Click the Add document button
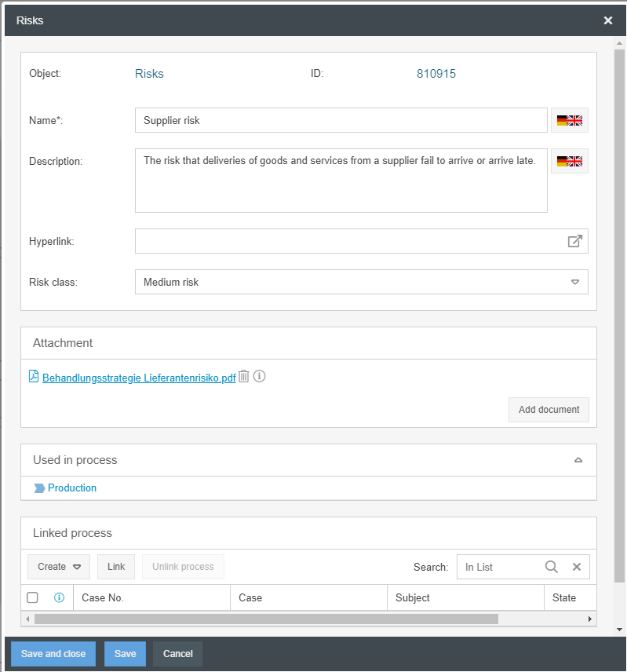The image size is (627, 672). tap(549, 410)
